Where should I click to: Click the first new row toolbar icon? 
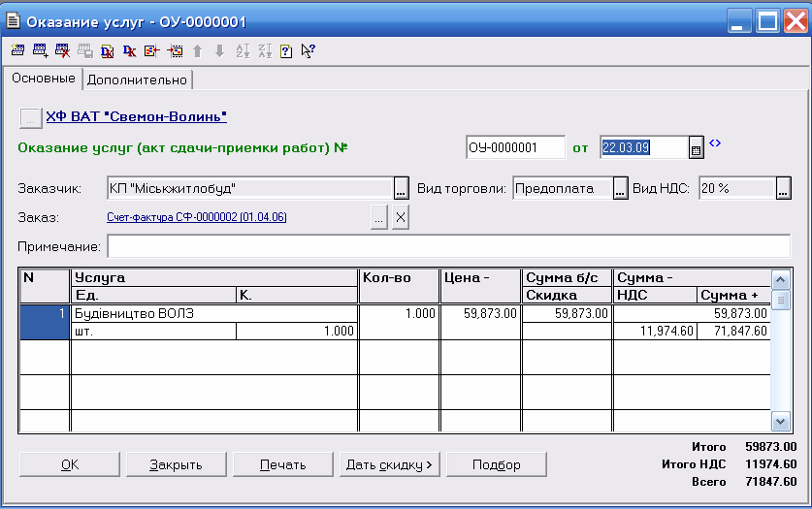pyautogui.click(x=17, y=51)
